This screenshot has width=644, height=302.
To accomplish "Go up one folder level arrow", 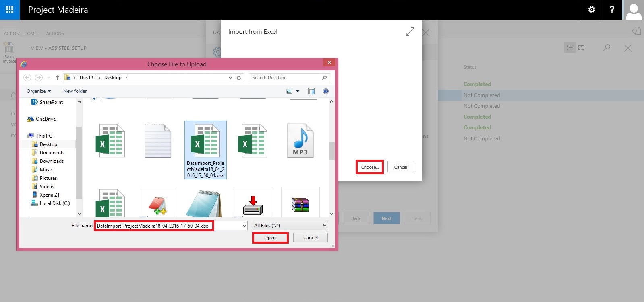I will pyautogui.click(x=57, y=78).
